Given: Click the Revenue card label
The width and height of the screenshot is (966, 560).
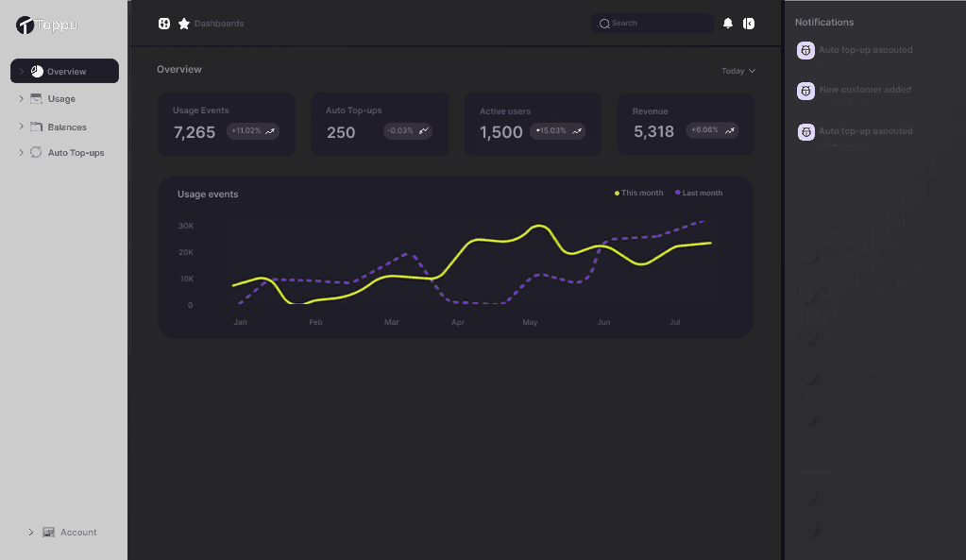Looking at the screenshot, I should click(650, 111).
